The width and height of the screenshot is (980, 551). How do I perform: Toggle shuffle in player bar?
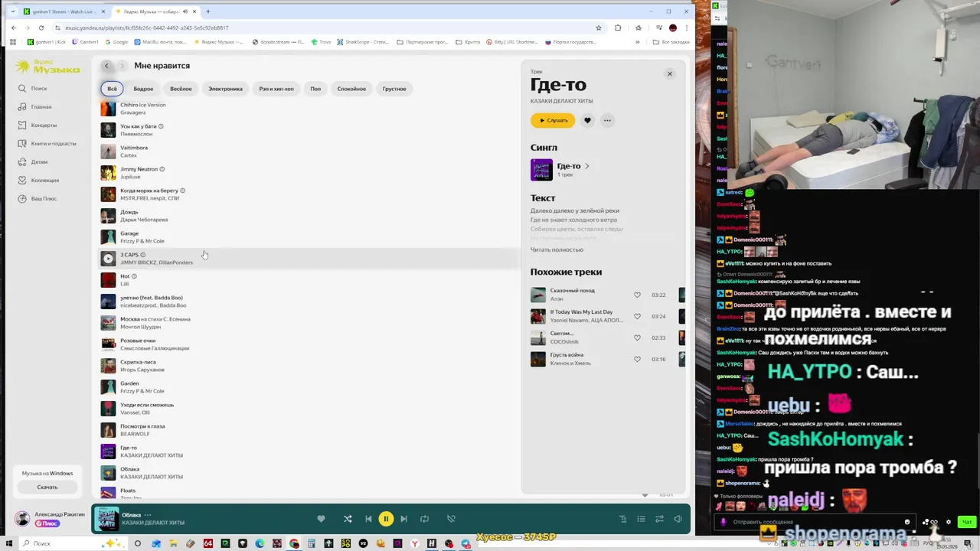point(348,519)
